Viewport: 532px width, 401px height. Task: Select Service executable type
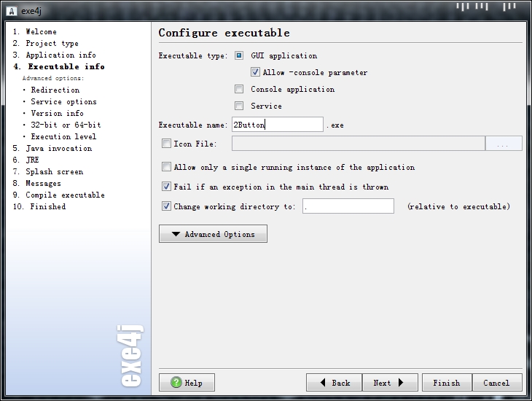pyautogui.click(x=239, y=106)
